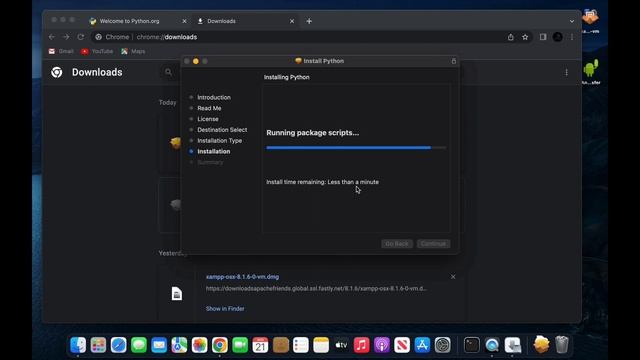The image size is (640, 360).
Task: Click installer lock icon in title bar
Action: point(453,61)
